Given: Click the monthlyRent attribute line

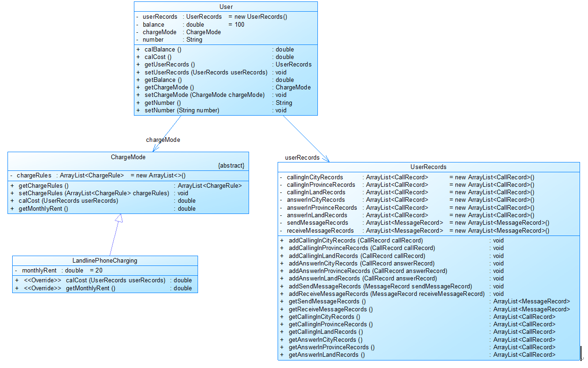Looking at the screenshot, I should (x=59, y=270).
